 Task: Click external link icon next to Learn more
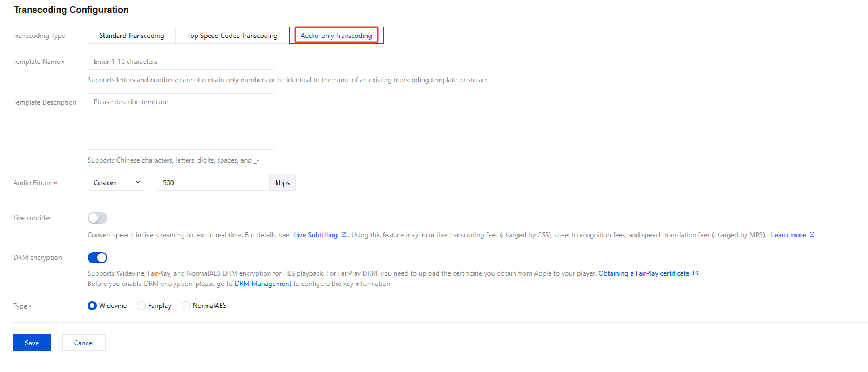tap(812, 235)
